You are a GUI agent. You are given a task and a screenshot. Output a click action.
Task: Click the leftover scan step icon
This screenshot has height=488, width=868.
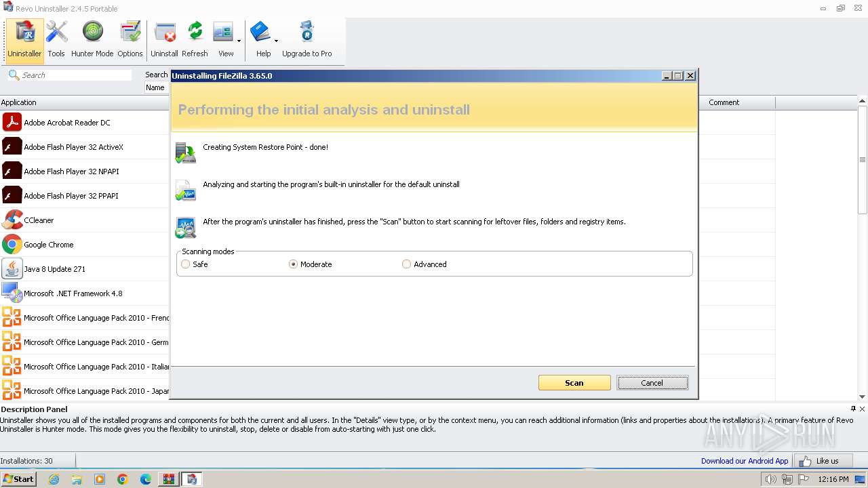(185, 228)
